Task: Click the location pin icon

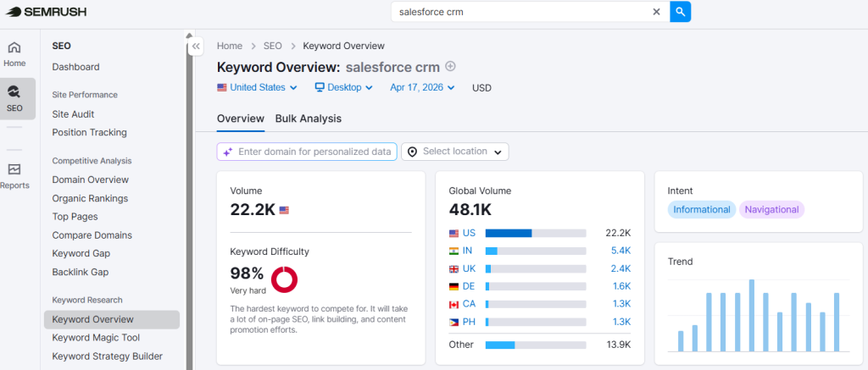Action: 413,152
